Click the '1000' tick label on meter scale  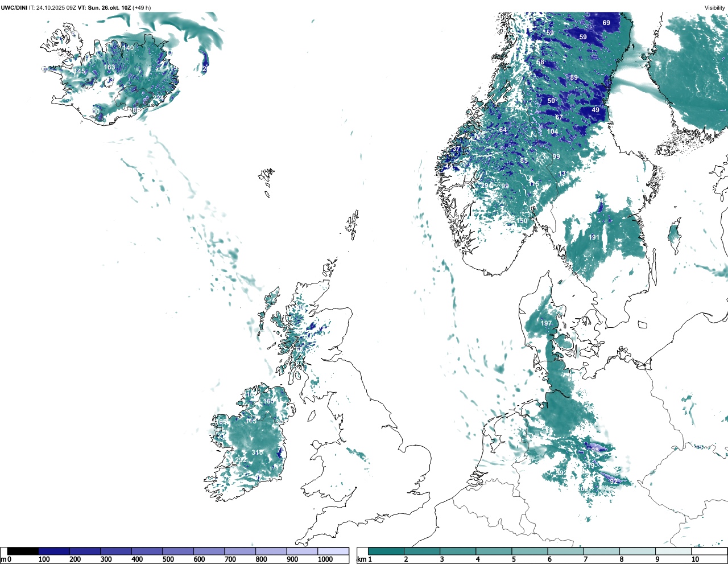(x=325, y=559)
